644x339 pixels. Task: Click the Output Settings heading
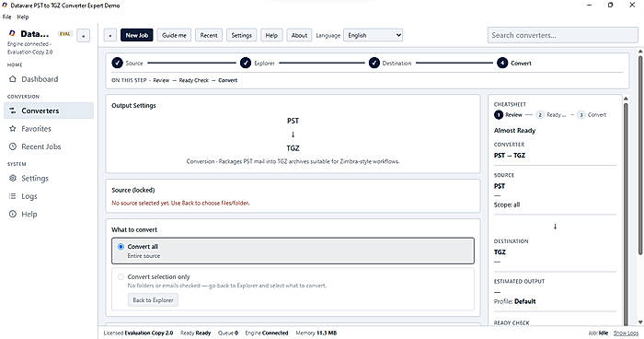click(134, 105)
